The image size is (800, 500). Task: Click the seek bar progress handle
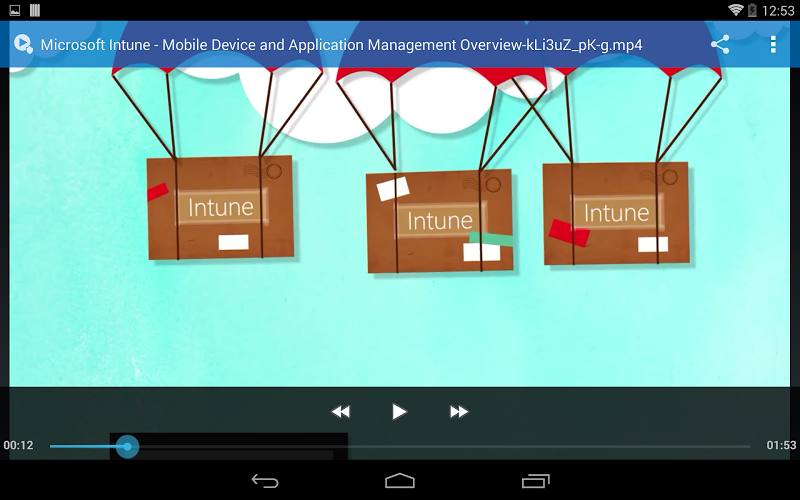click(127, 446)
